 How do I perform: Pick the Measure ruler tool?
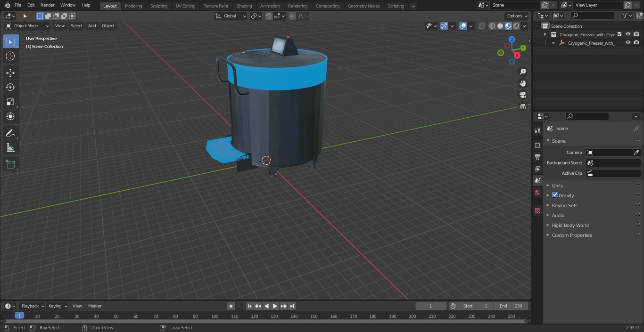point(10,148)
